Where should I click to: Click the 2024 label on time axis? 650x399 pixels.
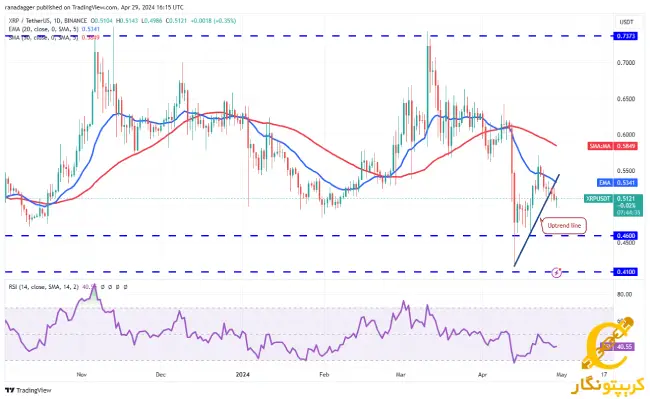tap(243, 375)
